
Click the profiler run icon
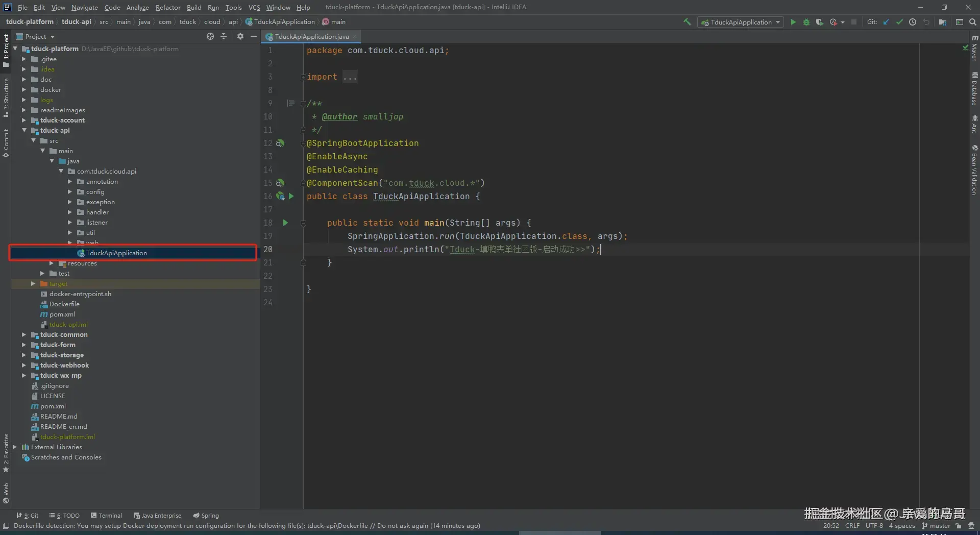coord(833,22)
